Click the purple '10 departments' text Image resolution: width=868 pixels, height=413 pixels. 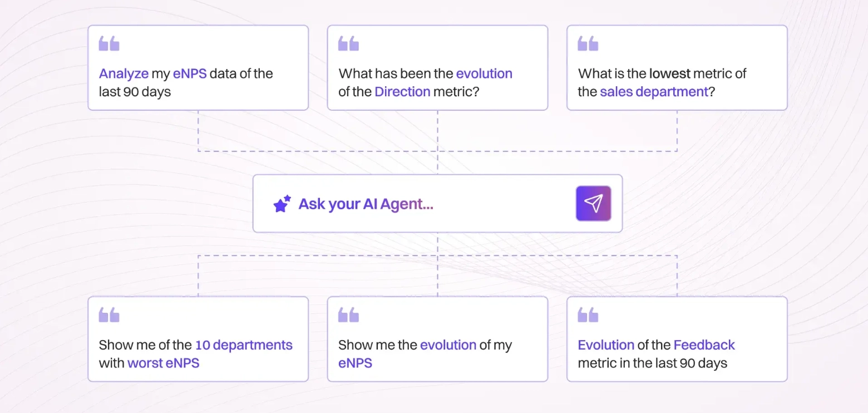pos(244,345)
